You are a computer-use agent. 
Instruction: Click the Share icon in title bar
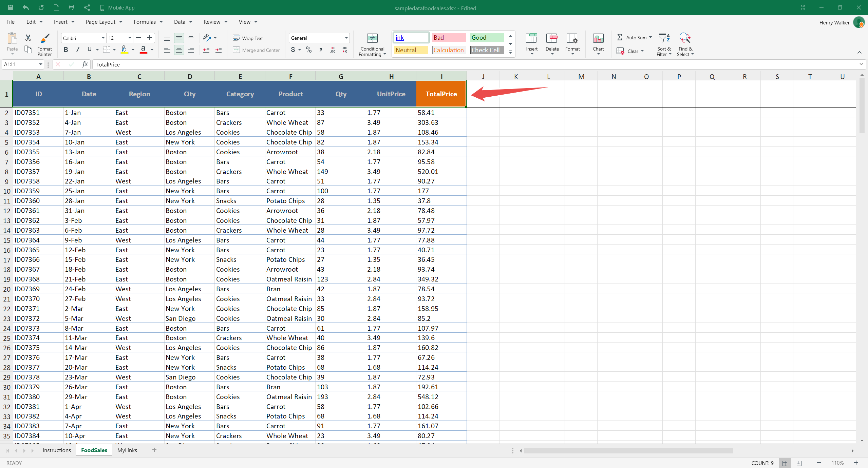click(x=87, y=7)
